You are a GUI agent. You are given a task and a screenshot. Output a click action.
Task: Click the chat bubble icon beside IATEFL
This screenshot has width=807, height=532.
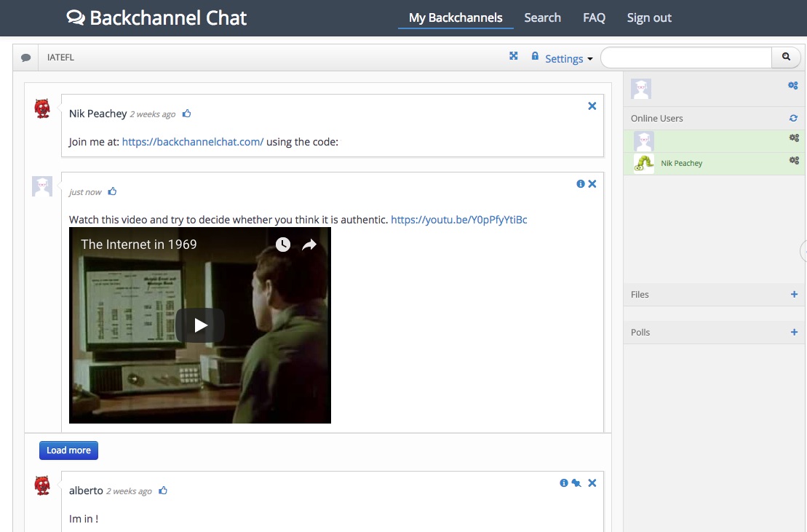click(25, 57)
